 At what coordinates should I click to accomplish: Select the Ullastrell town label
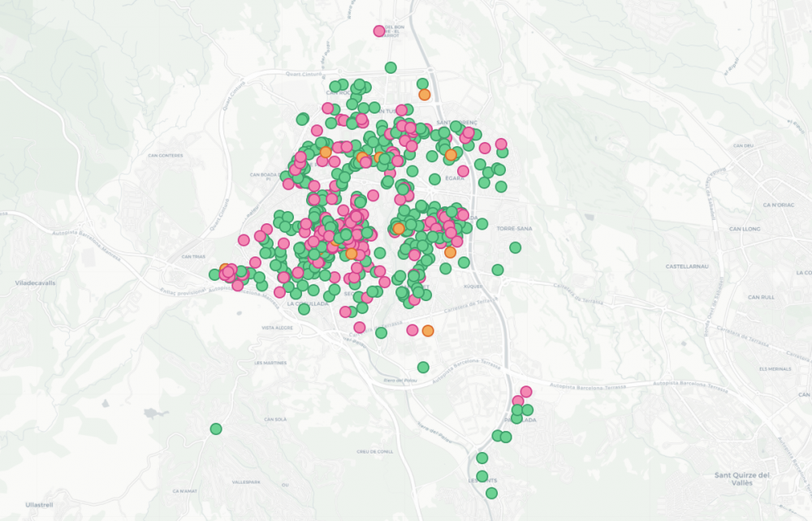click(39, 505)
